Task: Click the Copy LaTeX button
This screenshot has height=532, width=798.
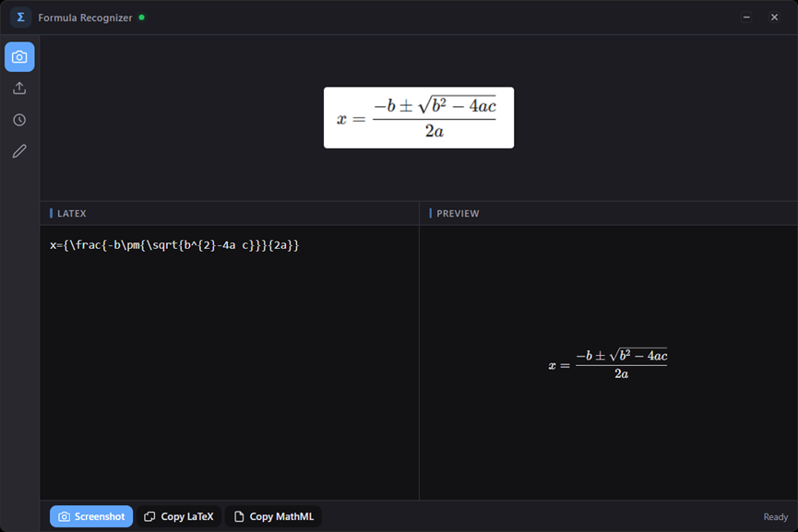Action: click(179, 516)
